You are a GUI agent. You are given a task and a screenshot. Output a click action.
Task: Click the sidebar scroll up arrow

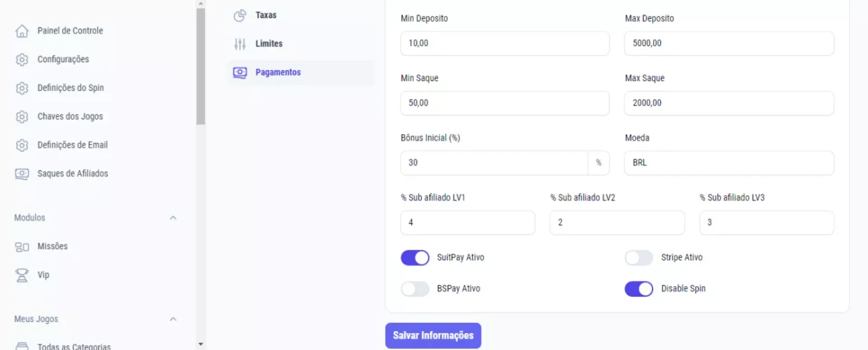coord(201,4)
